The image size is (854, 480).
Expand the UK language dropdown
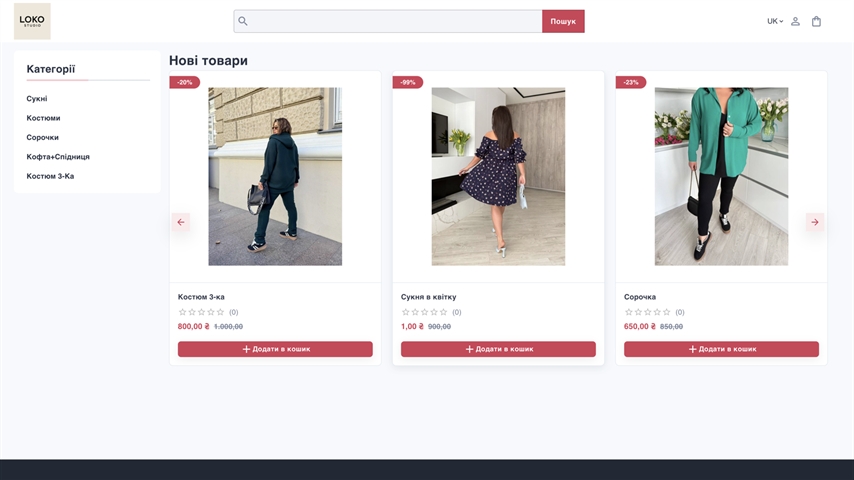[x=774, y=21]
